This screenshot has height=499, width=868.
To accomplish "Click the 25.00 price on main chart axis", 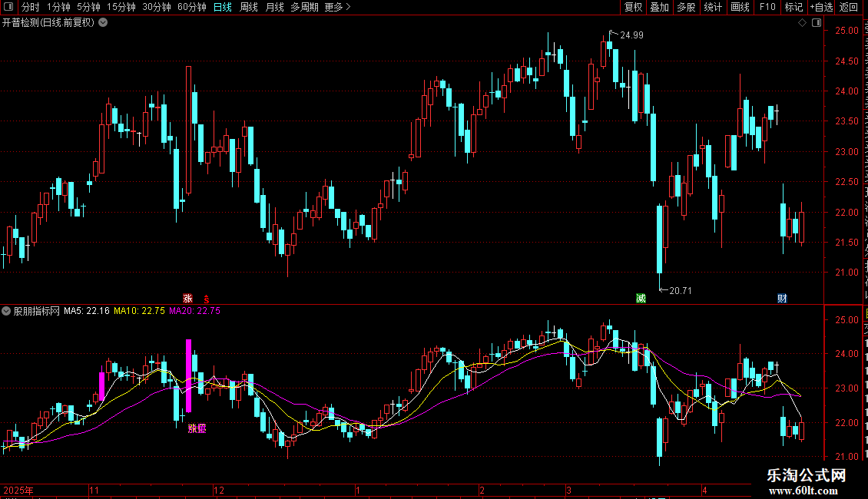I will point(847,31).
